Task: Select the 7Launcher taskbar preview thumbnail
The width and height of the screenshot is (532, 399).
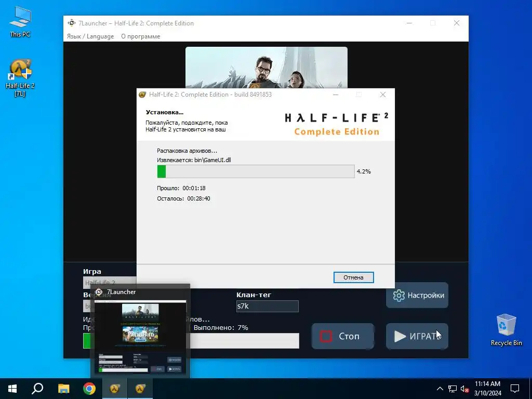Action: (140, 336)
